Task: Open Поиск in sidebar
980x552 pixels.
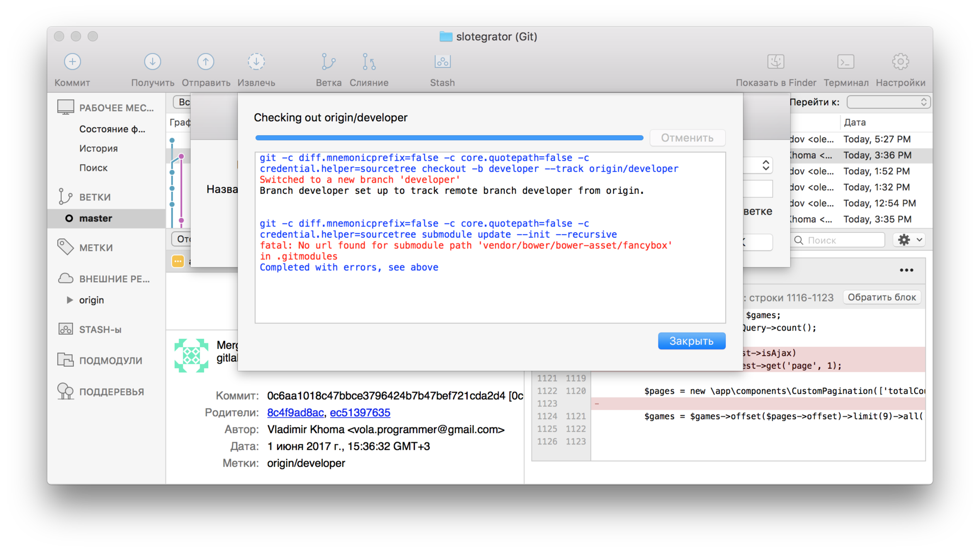Action: [93, 168]
